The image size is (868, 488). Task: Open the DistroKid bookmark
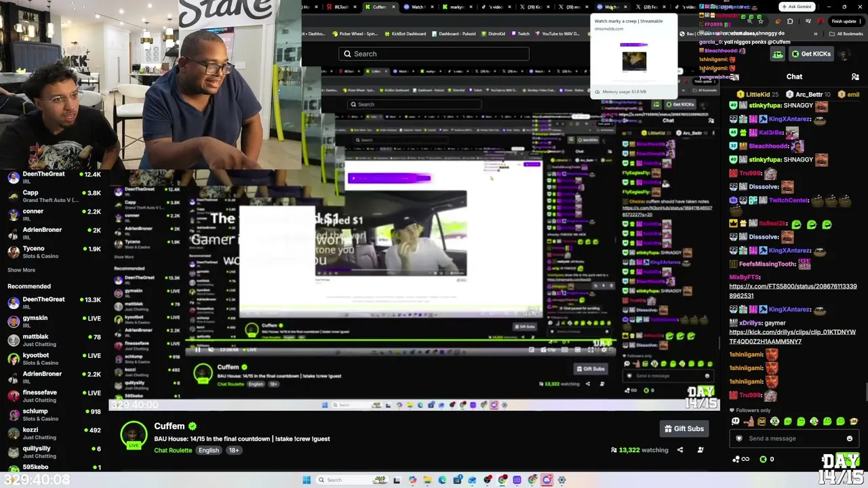tap(492, 33)
